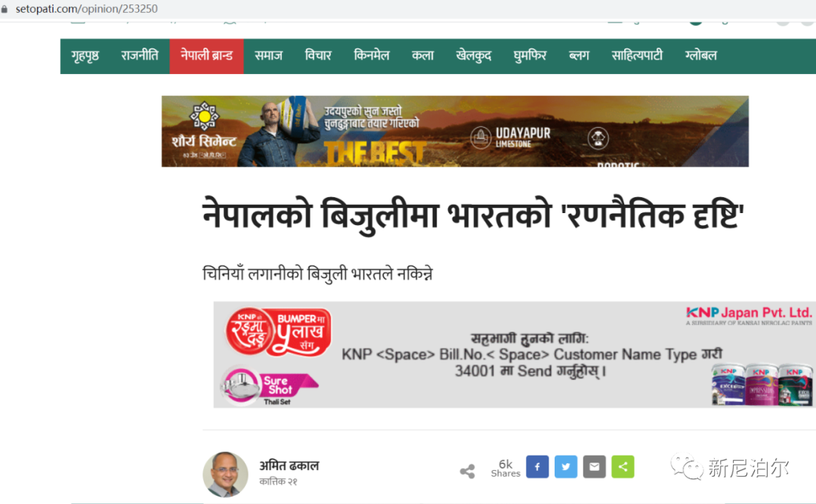
Task: Open the ग्लोबल menu item
Action: 701,56
